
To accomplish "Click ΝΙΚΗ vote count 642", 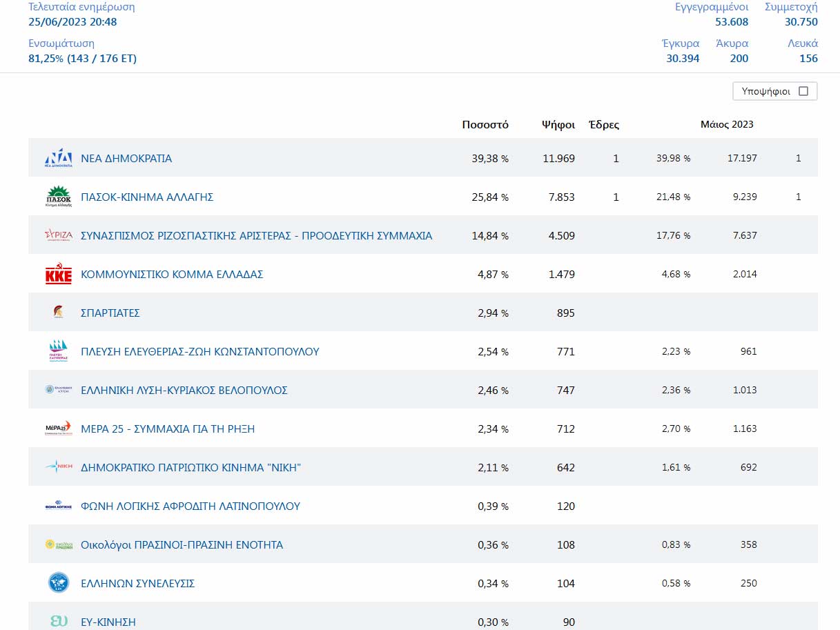I will [566, 467].
